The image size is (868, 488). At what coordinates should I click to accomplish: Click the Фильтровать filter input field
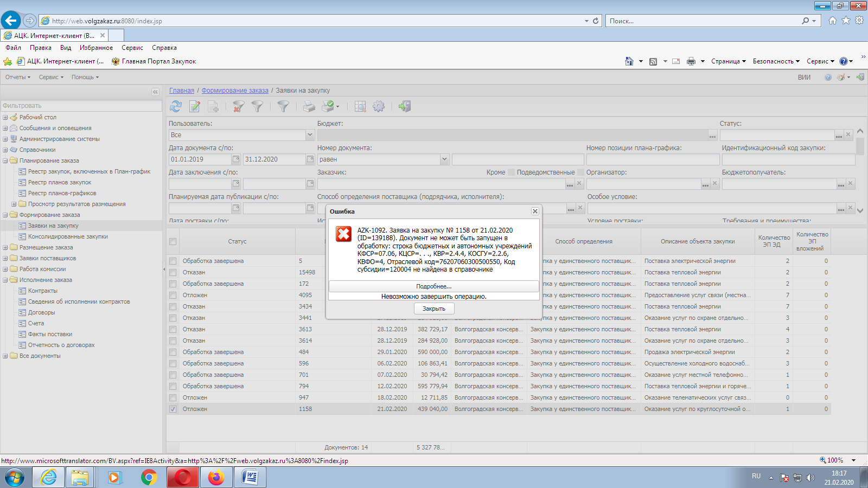click(x=81, y=106)
